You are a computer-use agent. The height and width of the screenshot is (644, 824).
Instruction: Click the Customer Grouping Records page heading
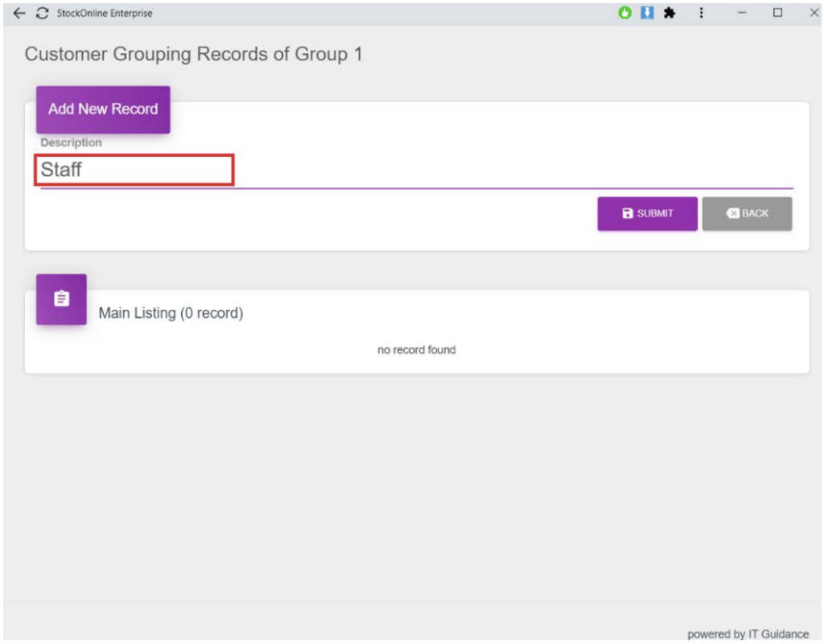[x=194, y=55]
